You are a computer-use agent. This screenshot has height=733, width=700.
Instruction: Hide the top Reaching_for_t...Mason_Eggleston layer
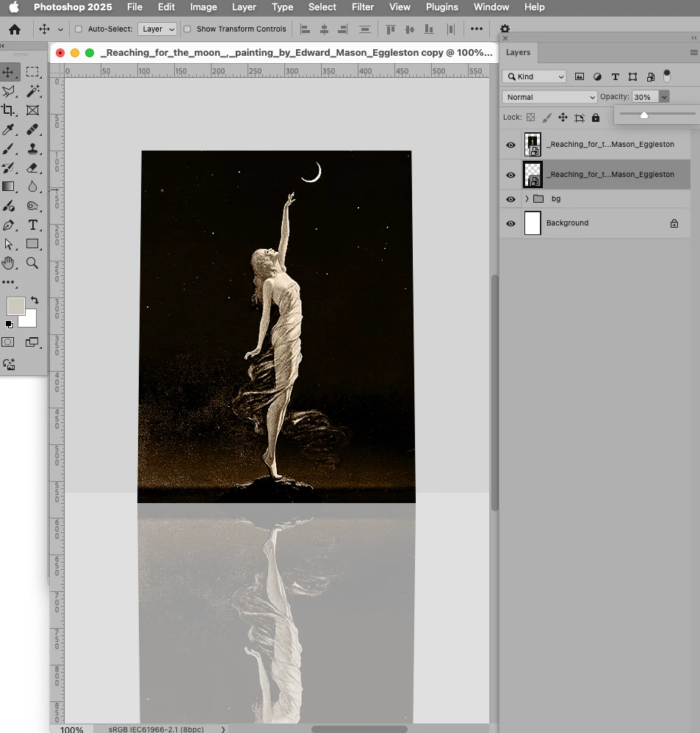(510, 145)
